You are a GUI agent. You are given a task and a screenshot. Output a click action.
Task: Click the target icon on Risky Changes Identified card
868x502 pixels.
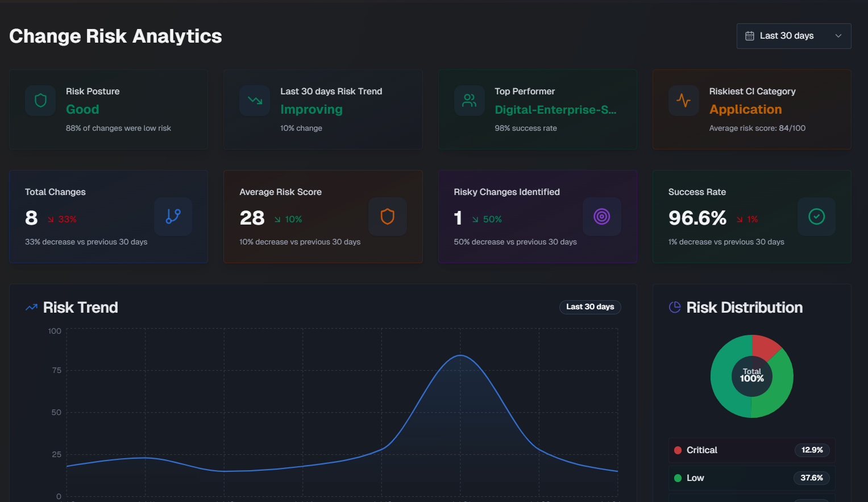602,217
